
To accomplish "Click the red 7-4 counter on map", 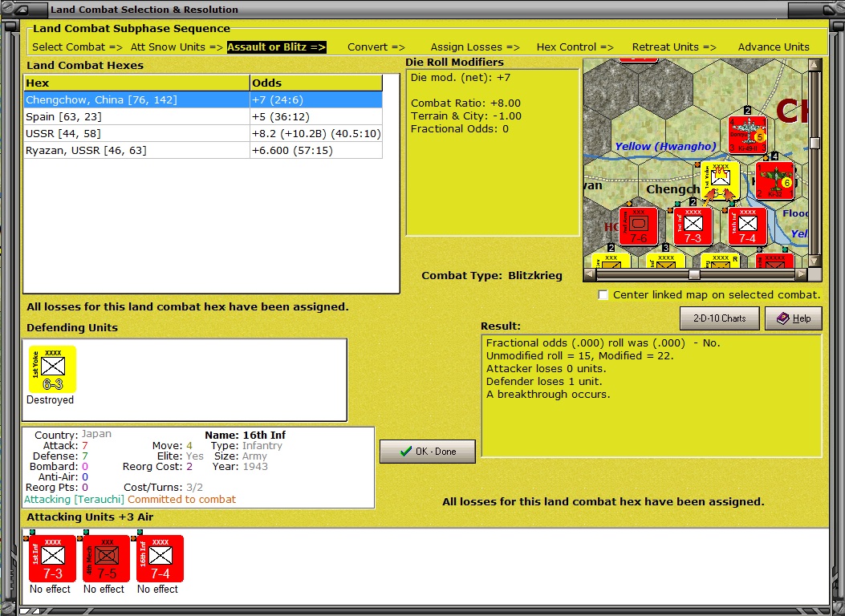I will 747,227.
